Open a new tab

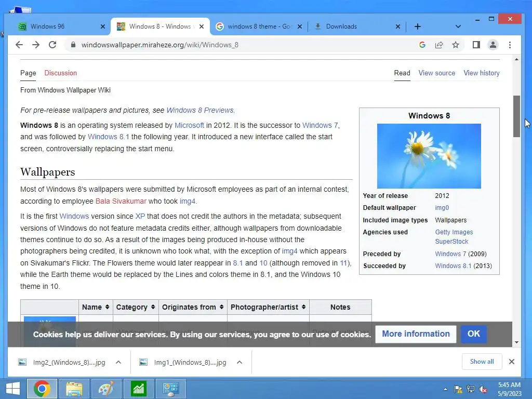(x=418, y=26)
